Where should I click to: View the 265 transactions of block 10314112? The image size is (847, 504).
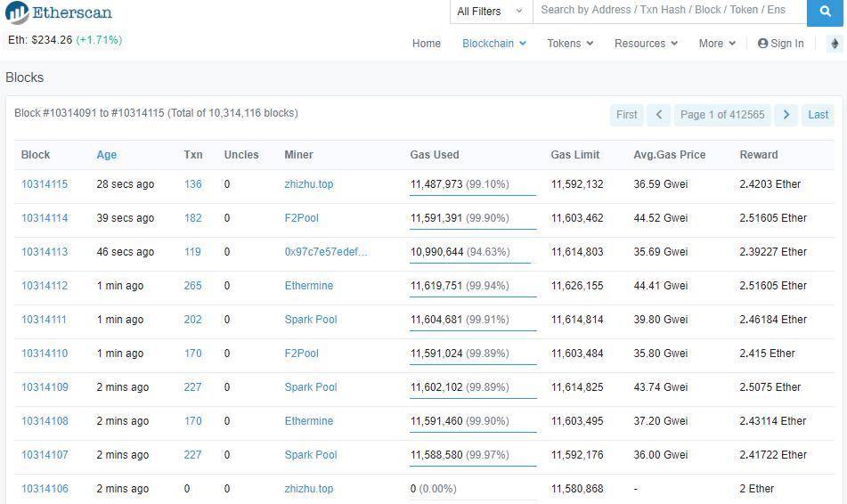193,286
